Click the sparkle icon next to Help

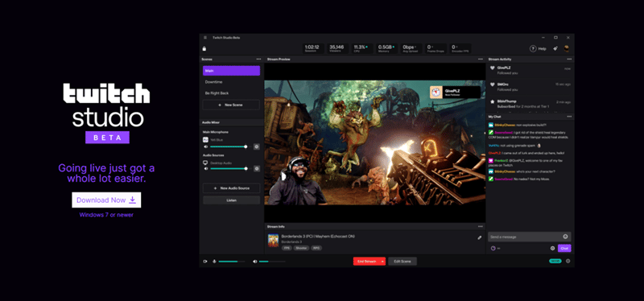[555, 48]
